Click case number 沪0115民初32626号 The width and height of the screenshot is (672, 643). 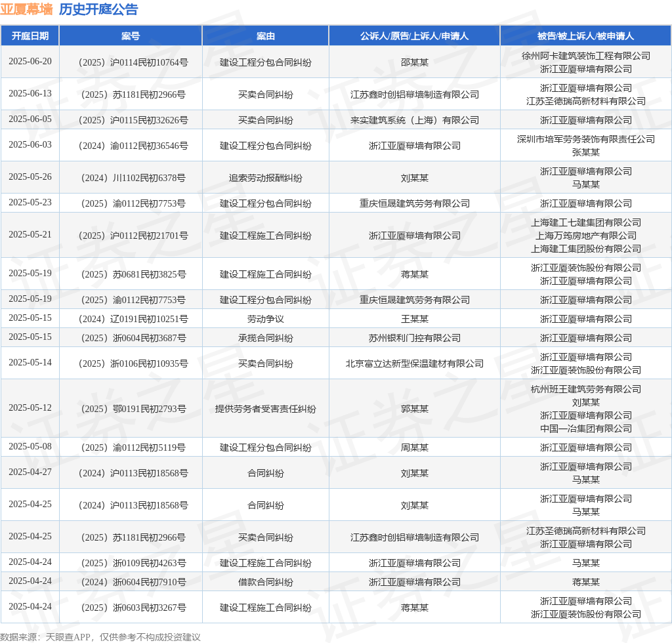(133, 120)
